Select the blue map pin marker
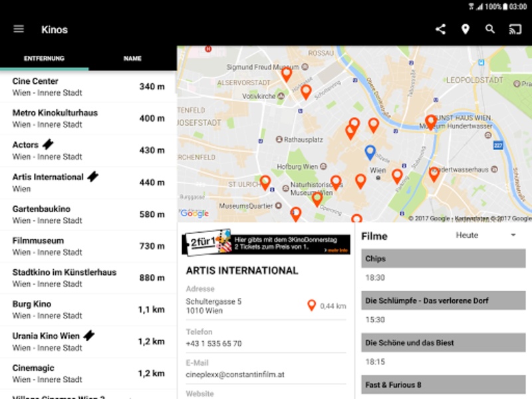Screen dimensions: 532x399 (x=370, y=152)
